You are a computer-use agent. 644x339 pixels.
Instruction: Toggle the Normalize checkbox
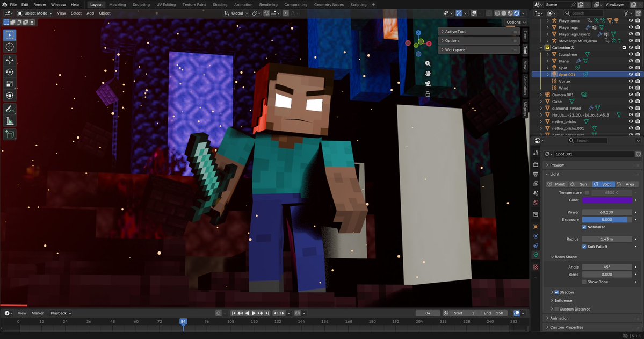584,227
